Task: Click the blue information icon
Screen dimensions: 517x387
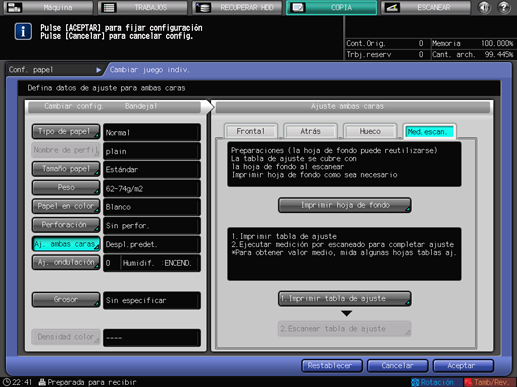Action: [23, 32]
